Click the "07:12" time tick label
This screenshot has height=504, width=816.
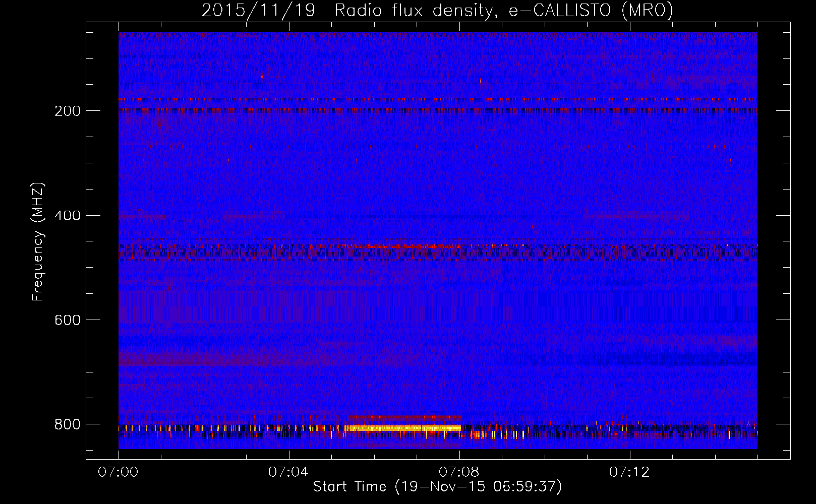point(629,472)
